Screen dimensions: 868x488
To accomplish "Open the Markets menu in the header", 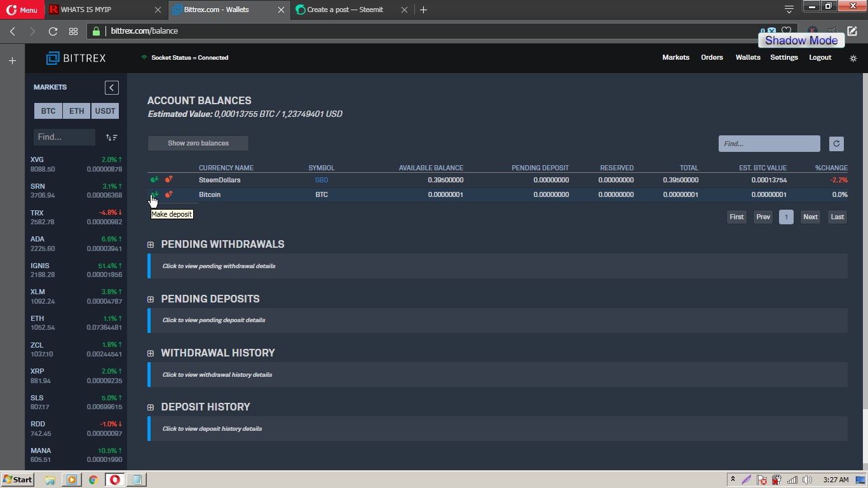I will tap(675, 58).
